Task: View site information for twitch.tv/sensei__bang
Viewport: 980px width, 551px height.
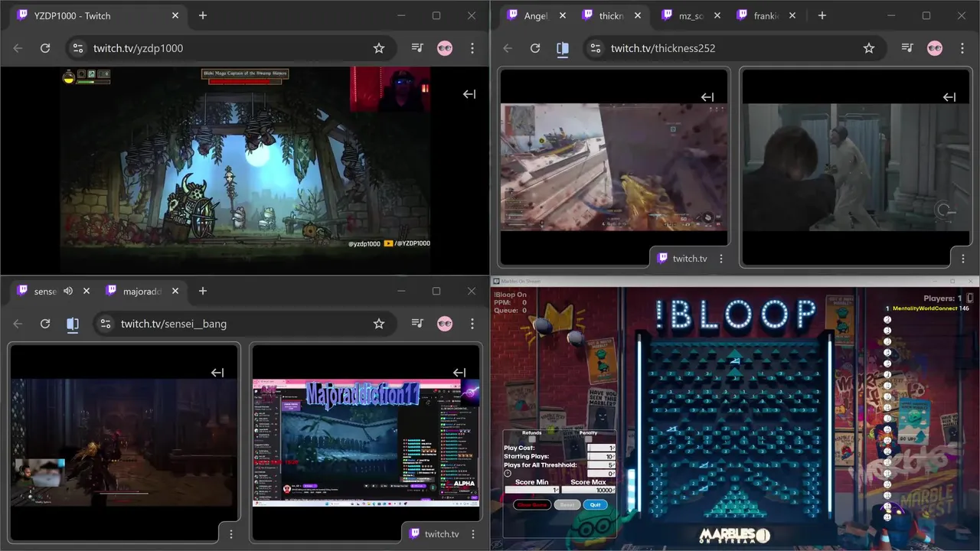Action: pos(105,324)
